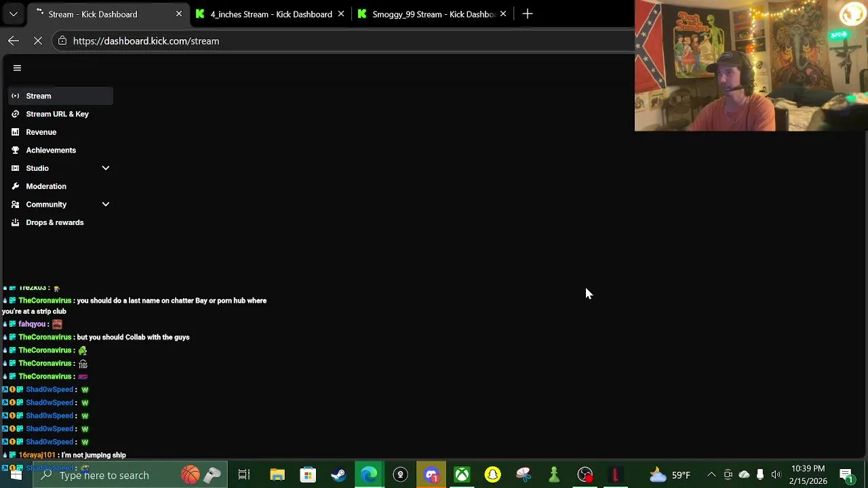The image size is (868, 488).
Task: Open a new browser tab
Action: point(528,14)
